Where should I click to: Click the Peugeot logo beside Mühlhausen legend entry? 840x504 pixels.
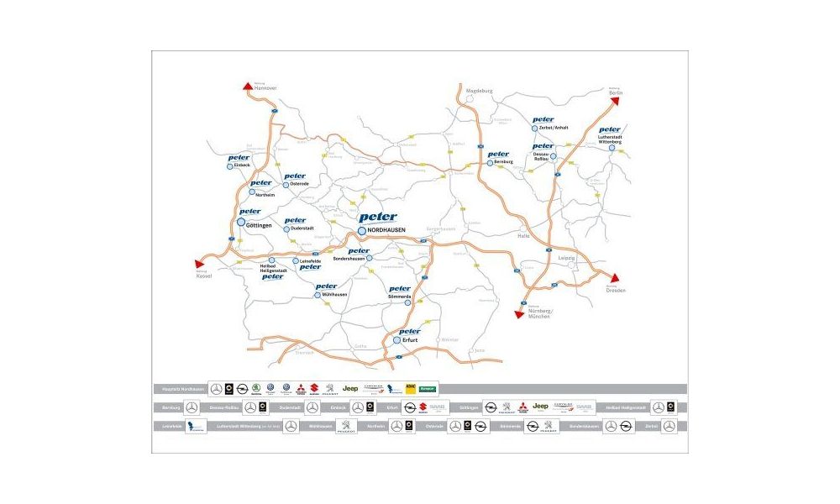click(344, 427)
